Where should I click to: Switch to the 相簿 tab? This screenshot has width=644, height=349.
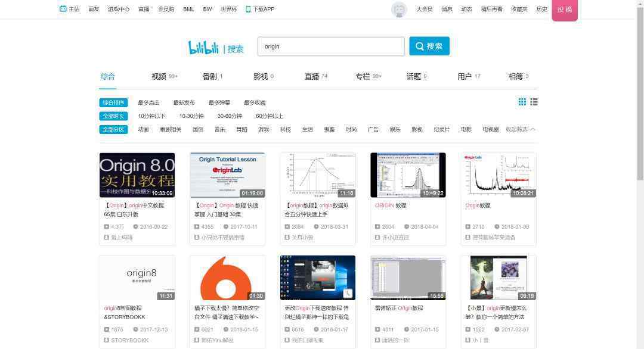[518, 76]
